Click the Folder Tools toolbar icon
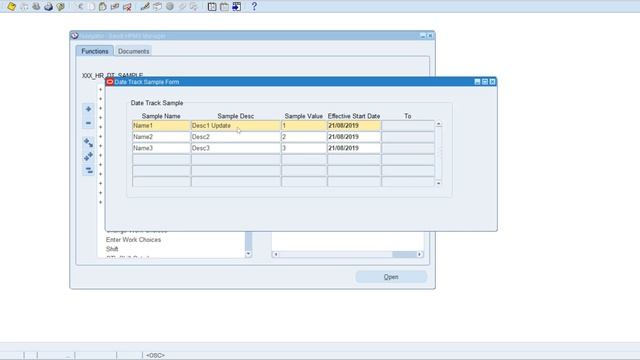This screenshot has width=640, height=360. (194, 7)
